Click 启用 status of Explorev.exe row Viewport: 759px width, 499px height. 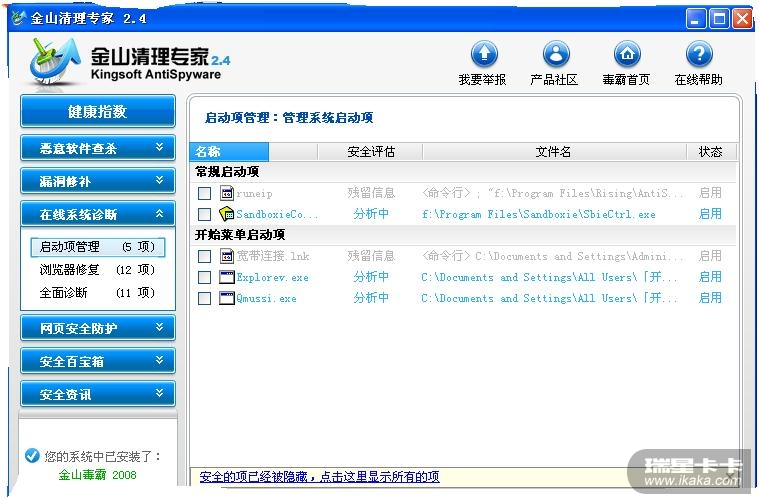tap(711, 277)
